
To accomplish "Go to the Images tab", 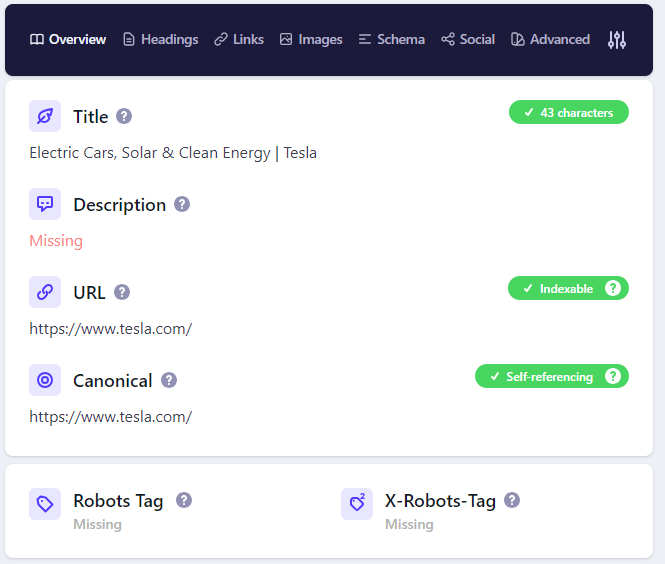I will point(311,40).
